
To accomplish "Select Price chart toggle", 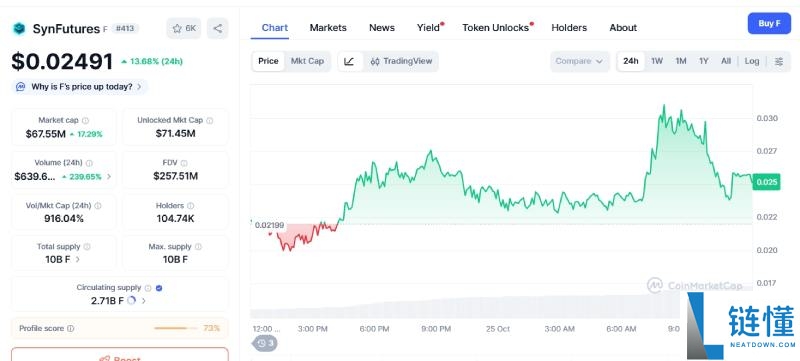I will coord(268,61).
